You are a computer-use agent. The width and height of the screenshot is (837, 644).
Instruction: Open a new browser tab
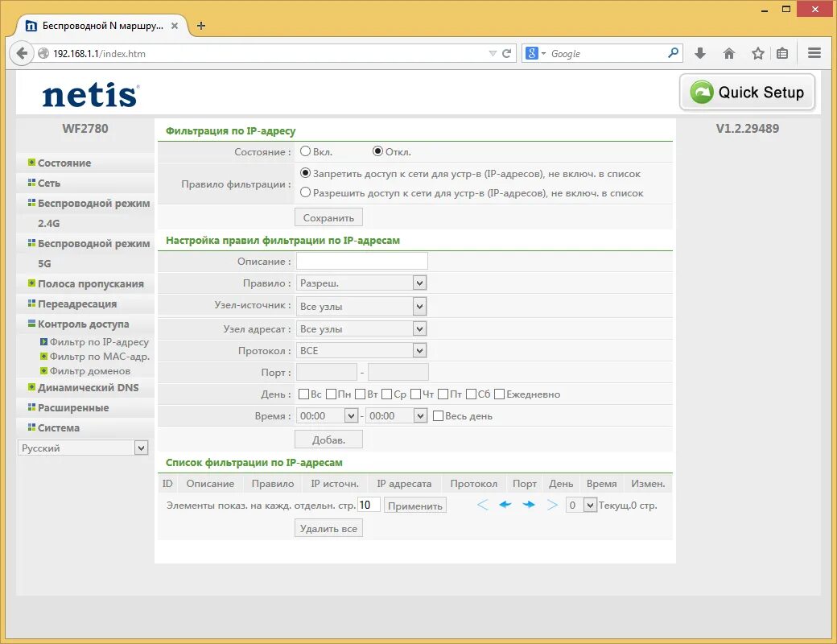(200, 26)
